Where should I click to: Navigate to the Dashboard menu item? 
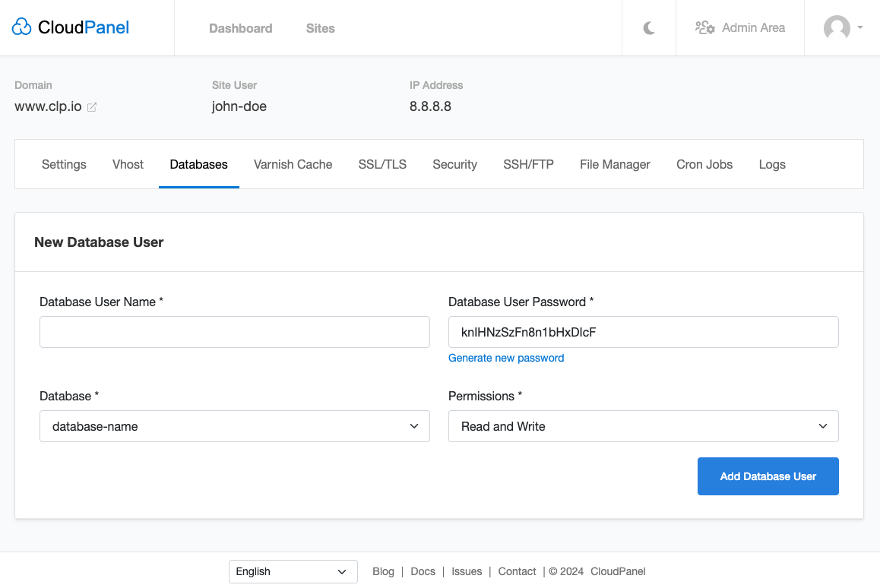[x=240, y=28]
